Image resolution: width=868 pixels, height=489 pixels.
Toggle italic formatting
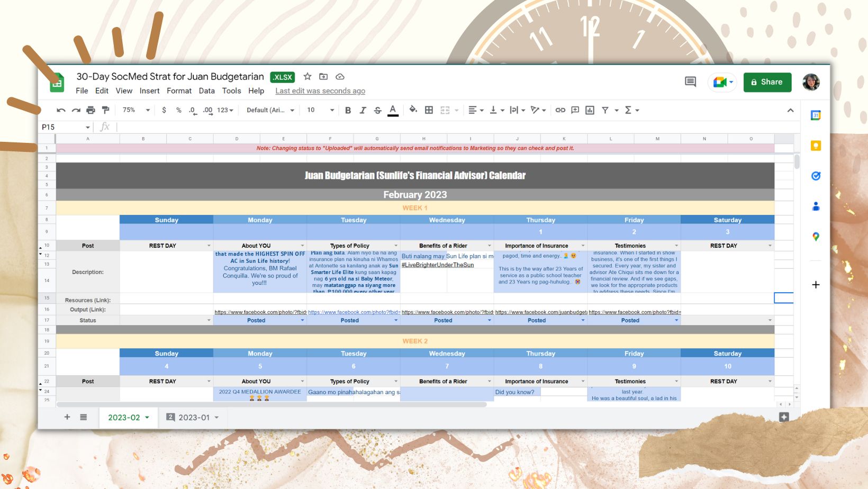[363, 110]
